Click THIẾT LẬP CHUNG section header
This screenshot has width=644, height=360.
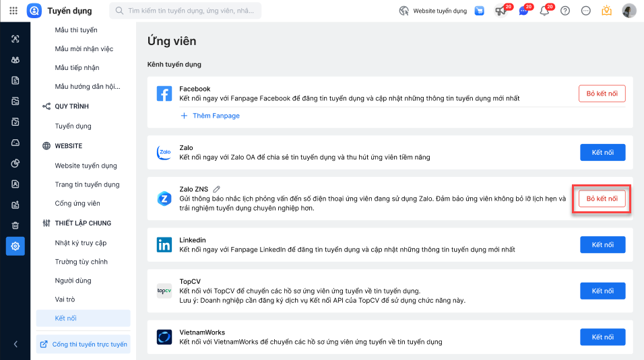pyautogui.click(x=83, y=223)
